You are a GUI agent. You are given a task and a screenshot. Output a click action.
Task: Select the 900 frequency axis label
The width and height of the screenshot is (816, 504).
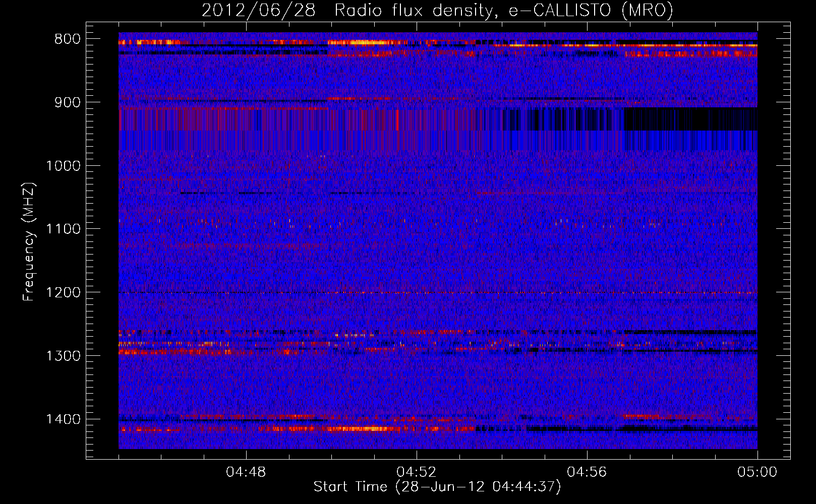click(68, 102)
